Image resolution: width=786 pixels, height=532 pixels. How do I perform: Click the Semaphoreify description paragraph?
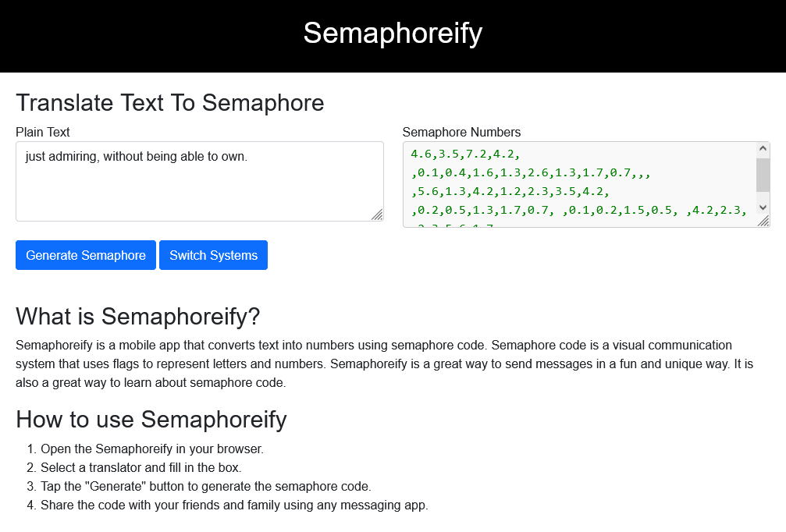pos(385,364)
